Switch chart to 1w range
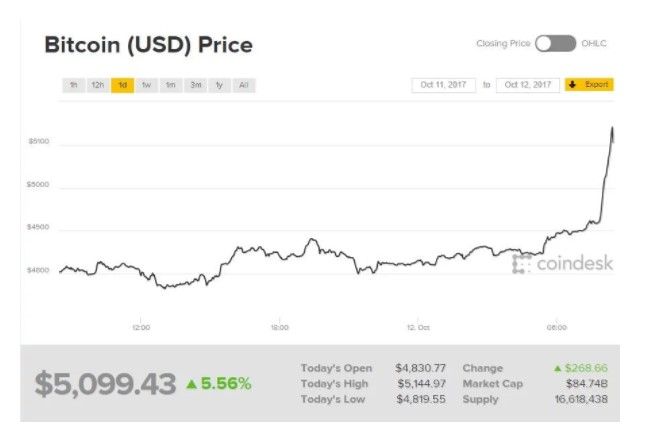The width and height of the screenshot is (646, 439). pyautogui.click(x=146, y=85)
